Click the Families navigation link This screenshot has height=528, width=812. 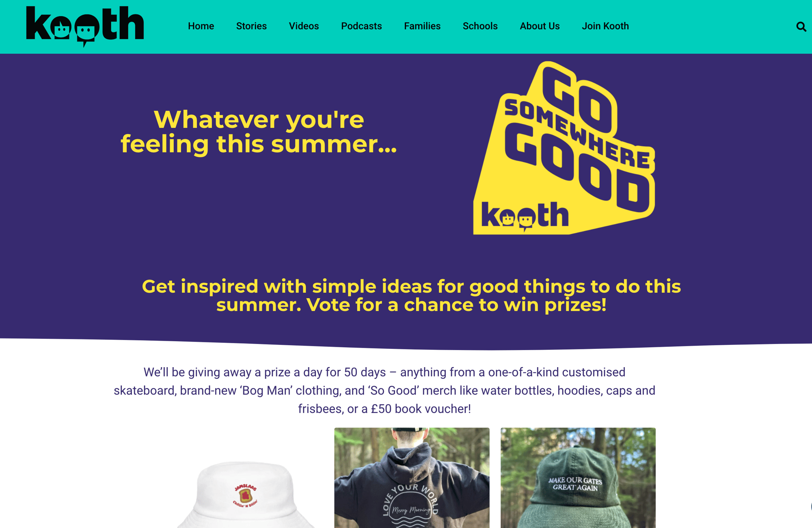point(422,26)
